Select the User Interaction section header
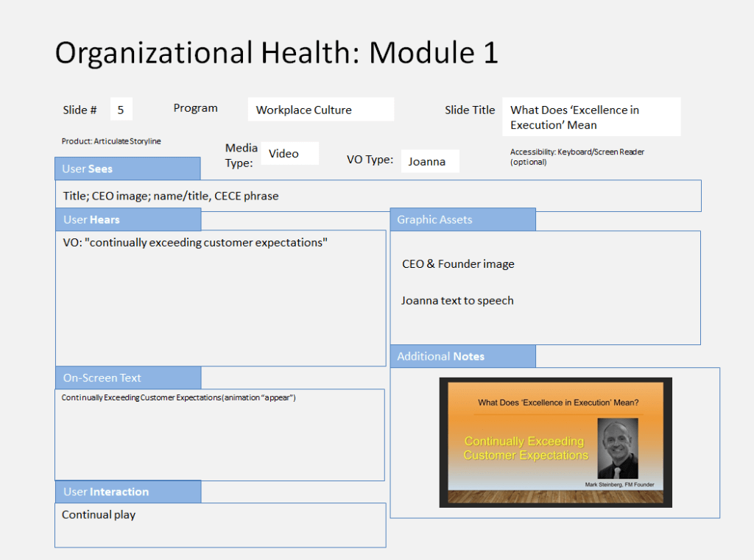 tap(127, 492)
